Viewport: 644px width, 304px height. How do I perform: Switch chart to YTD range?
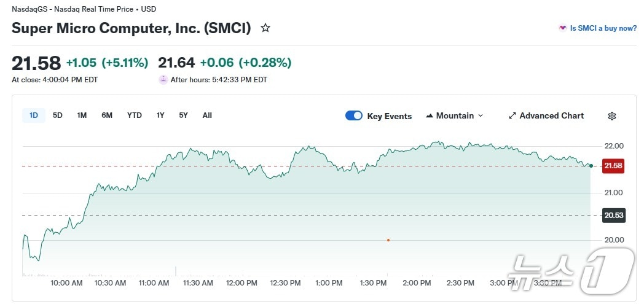(x=135, y=115)
